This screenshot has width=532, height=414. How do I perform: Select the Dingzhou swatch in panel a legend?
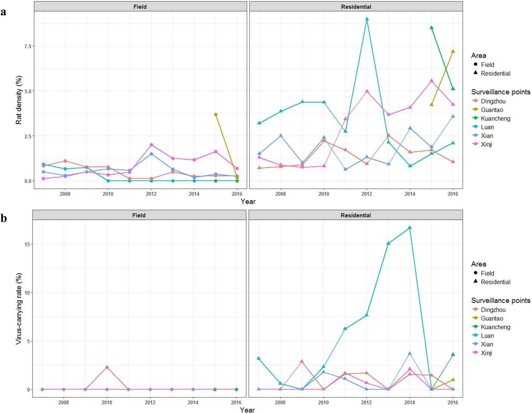tap(476, 101)
